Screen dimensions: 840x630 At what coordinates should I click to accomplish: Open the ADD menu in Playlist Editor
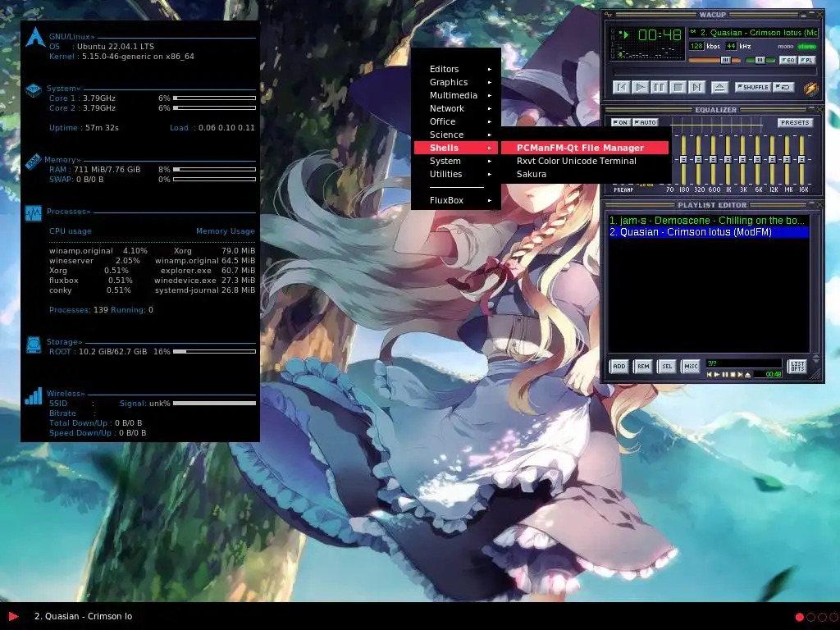click(x=619, y=367)
